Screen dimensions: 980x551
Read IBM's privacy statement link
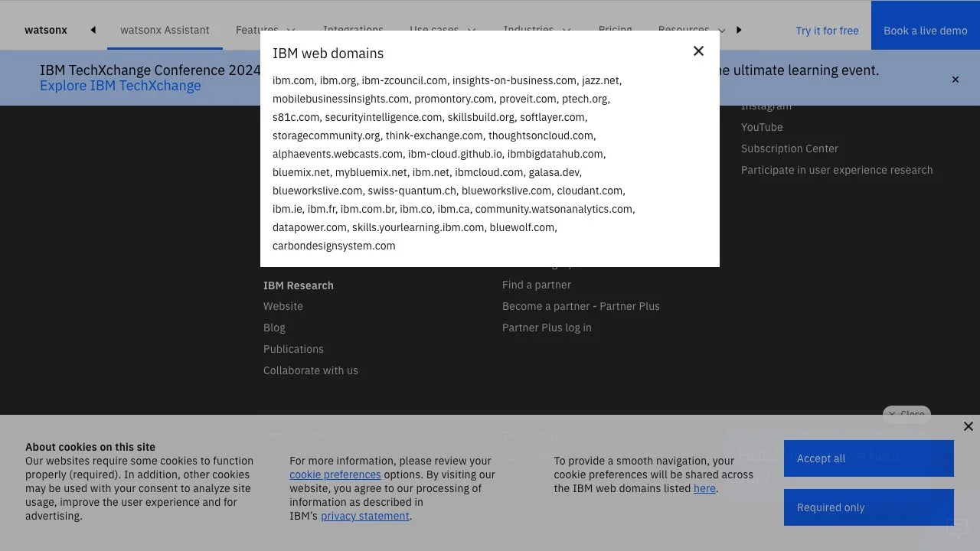[x=364, y=516]
